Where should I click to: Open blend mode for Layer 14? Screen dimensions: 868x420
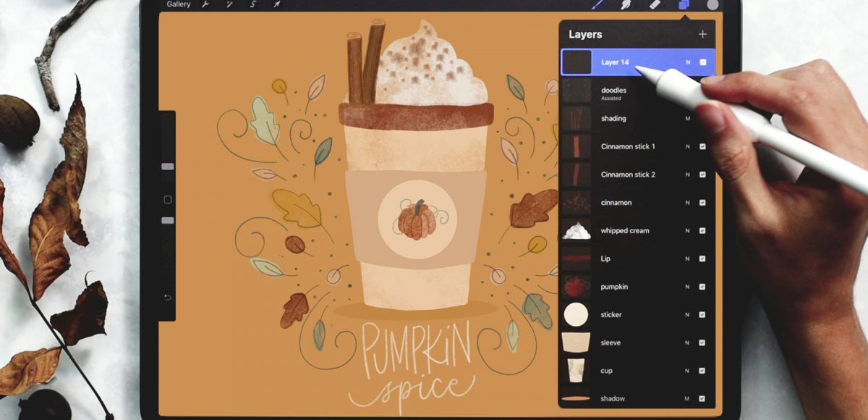point(686,62)
